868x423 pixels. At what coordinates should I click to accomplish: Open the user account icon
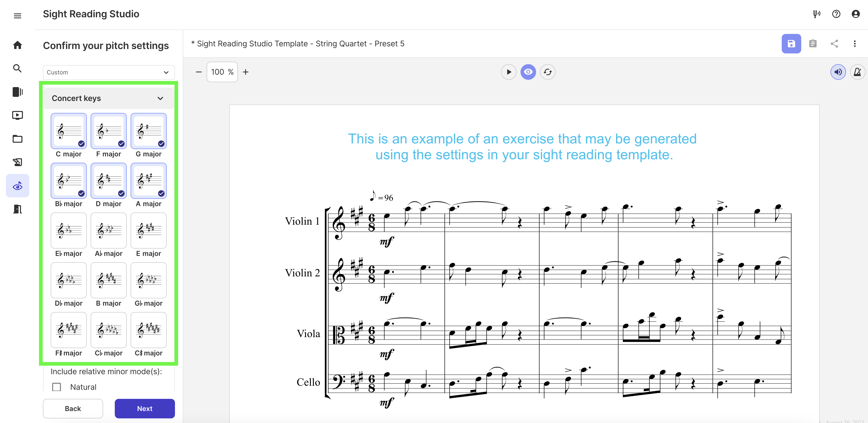[x=856, y=14]
